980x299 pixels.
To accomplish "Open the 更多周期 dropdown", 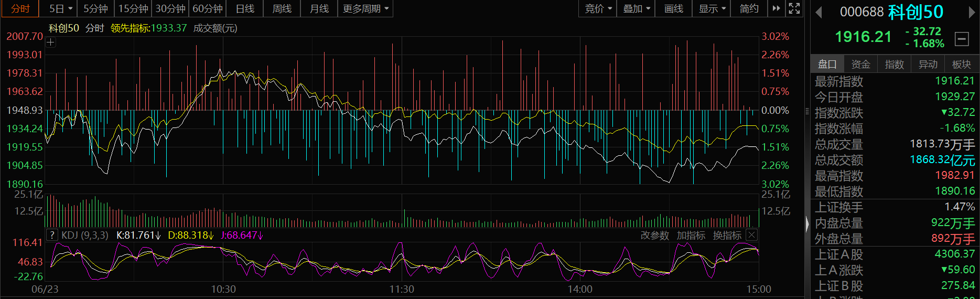I will click(365, 8).
